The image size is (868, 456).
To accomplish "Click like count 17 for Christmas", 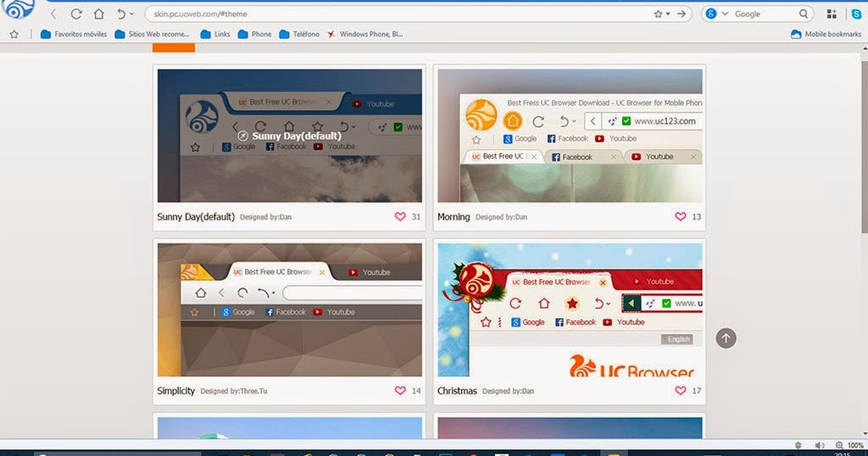I will 697,391.
